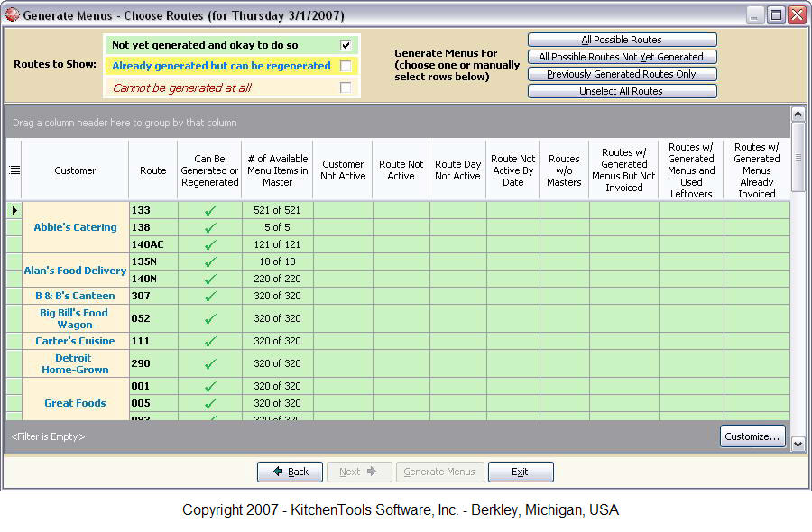
Task: Click the green checkmark for route 005
Action: (x=210, y=403)
